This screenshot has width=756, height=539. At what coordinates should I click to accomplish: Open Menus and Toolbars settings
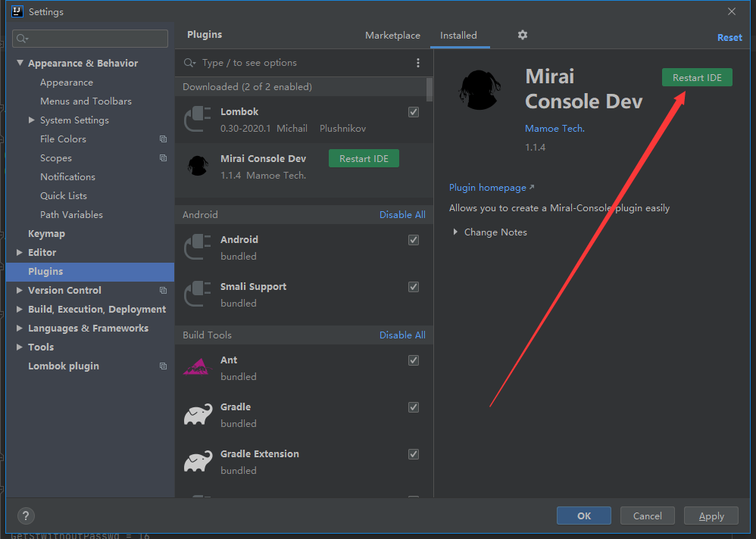(x=86, y=101)
